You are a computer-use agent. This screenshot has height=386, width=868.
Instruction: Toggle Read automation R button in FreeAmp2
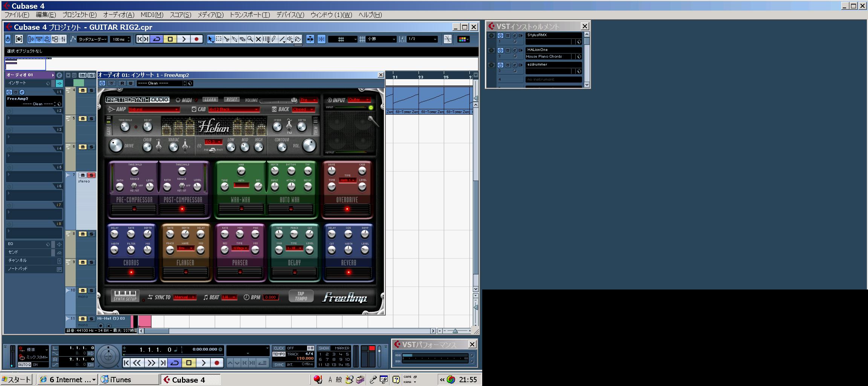pyautogui.click(x=122, y=83)
